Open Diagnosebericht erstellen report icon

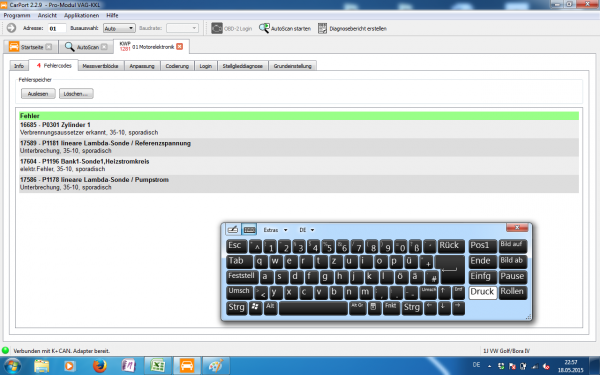point(323,28)
